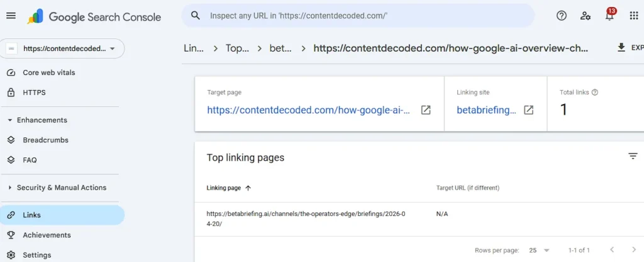Select Links in the sidebar
Image resolution: width=644 pixels, height=262 pixels.
coord(62,215)
